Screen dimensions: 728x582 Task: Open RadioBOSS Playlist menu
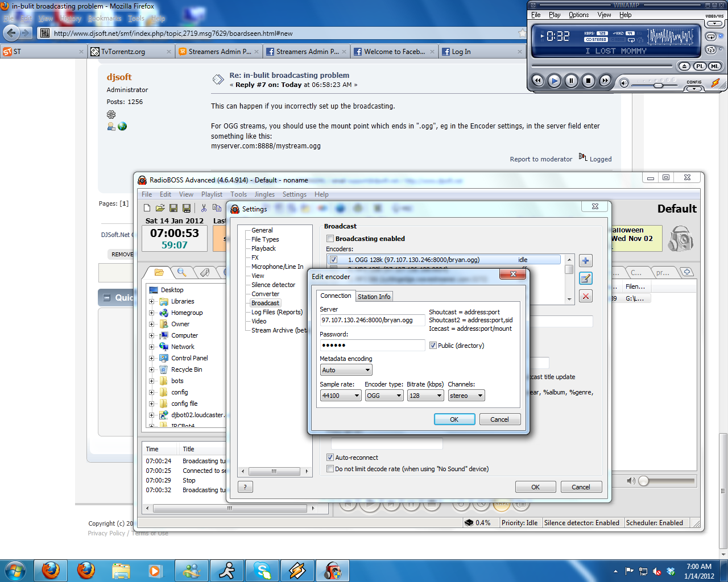pyautogui.click(x=212, y=194)
